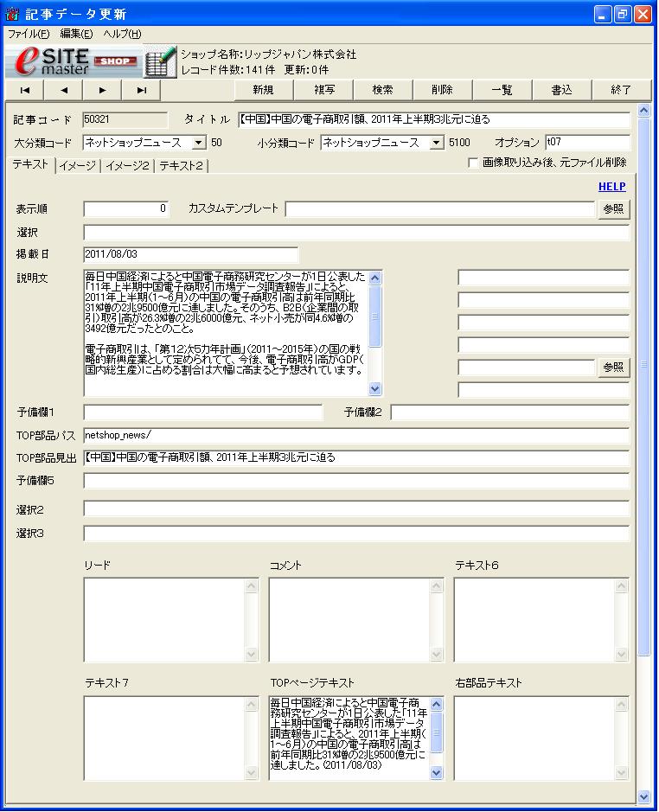Switch to the テキスト2 tab
Image resolution: width=659 pixels, height=812 pixels.
pos(181,166)
